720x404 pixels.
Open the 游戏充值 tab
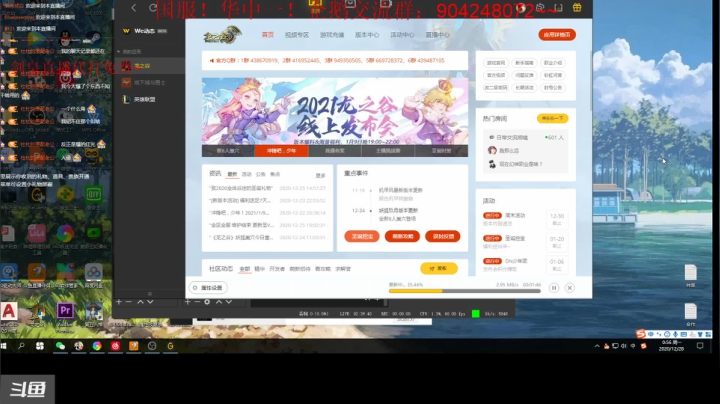point(332,35)
